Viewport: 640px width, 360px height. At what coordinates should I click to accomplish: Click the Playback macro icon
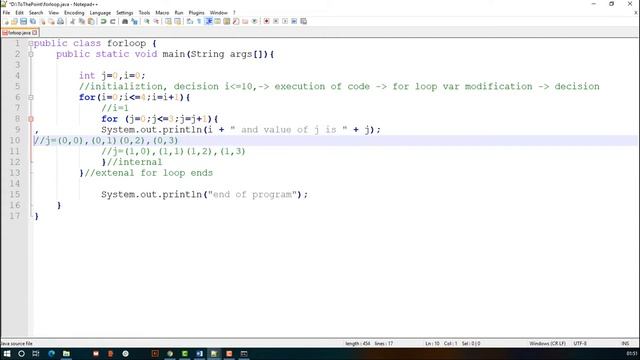point(285,21)
